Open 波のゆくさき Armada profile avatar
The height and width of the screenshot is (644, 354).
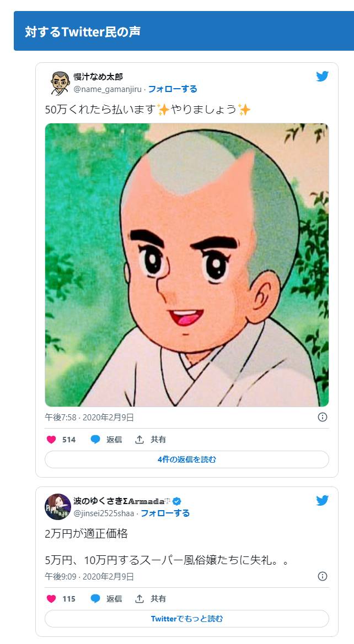click(x=58, y=507)
